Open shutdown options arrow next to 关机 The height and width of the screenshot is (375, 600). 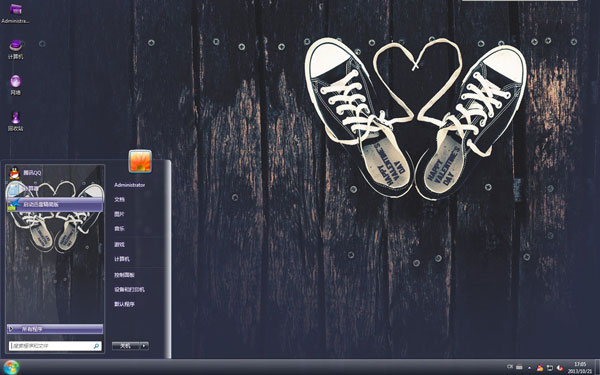(144, 346)
